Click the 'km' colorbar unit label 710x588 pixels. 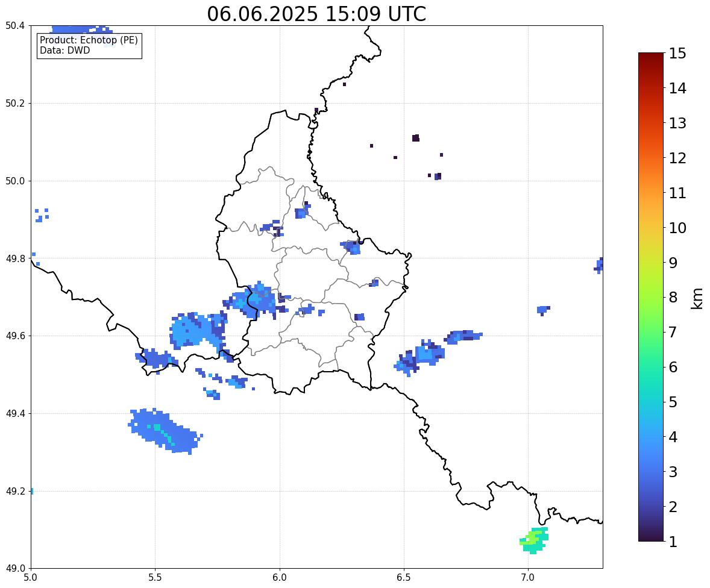(697, 298)
